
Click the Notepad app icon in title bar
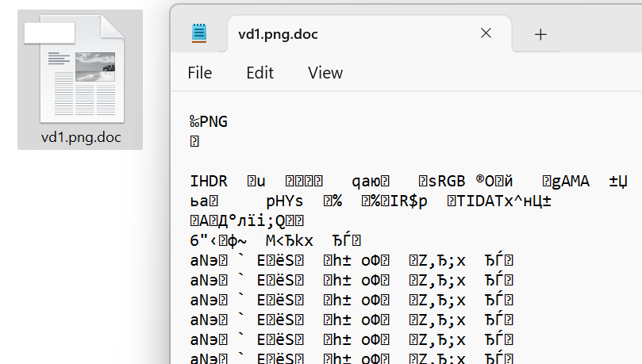(199, 33)
